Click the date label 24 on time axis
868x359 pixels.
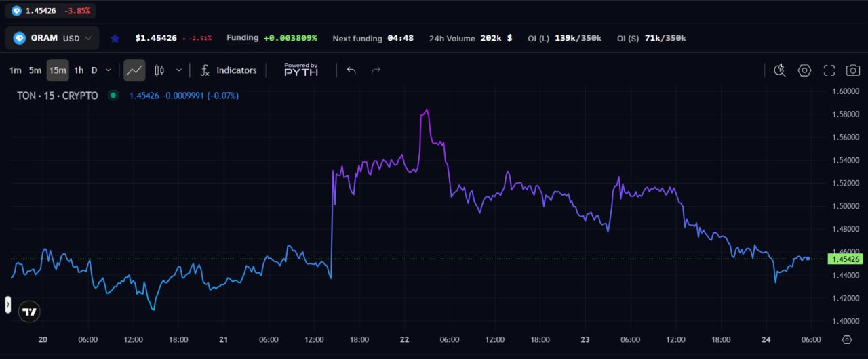pyautogui.click(x=766, y=339)
